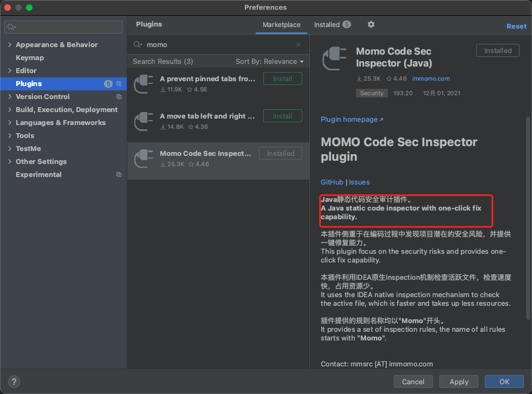Click the help question mark button
This screenshot has width=532, height=394.
click(14, 382)
